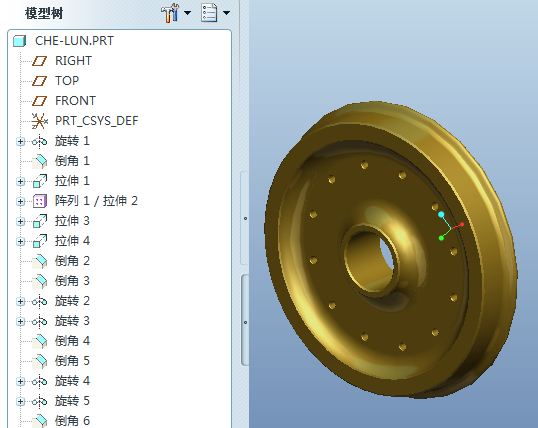Click the 倒角 6 chamfer icon
This screenshot has width=538, height=428.
pyautogui.click(x=40, y=421)
